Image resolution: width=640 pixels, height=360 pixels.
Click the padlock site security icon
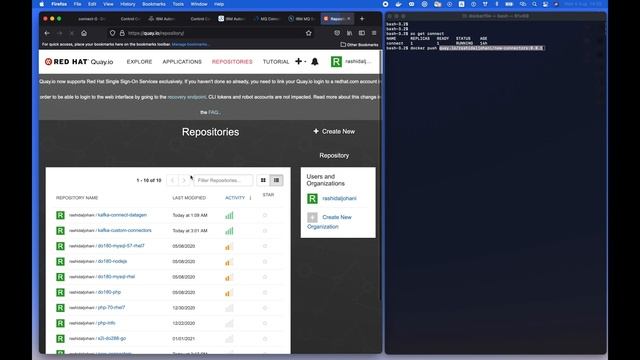(122, 33)
